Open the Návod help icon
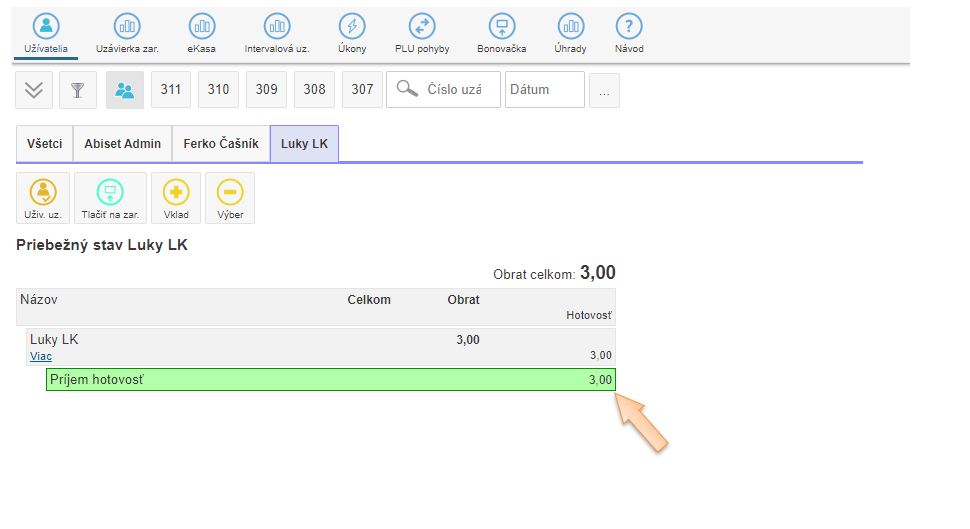970x529 pixels. click(629, 27)
